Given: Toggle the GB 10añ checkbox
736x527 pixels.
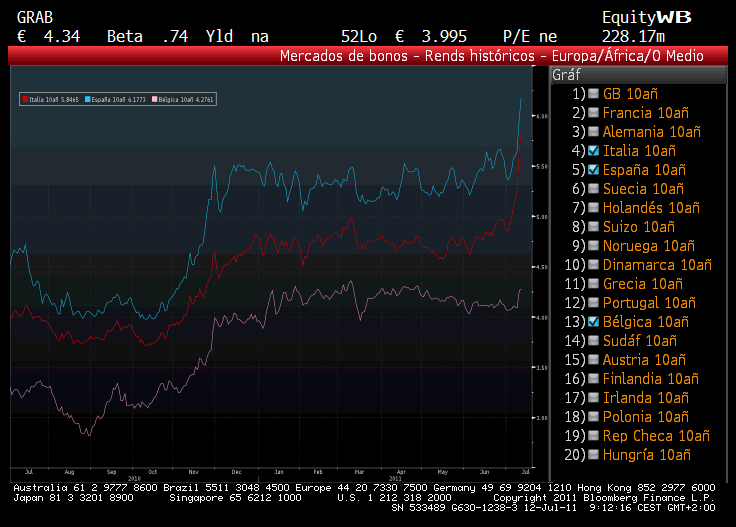Looking at the screenshot, I should [x=593, y=93].
